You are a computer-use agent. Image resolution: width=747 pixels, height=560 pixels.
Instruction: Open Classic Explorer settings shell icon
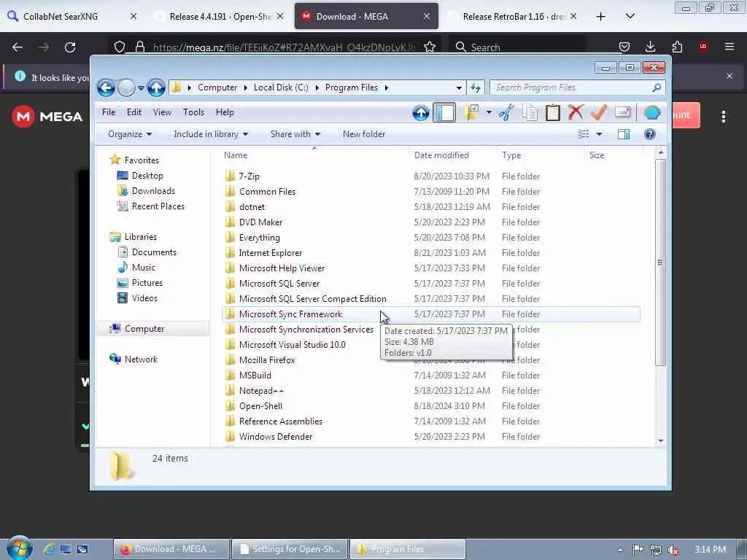[x=651, y=113]
